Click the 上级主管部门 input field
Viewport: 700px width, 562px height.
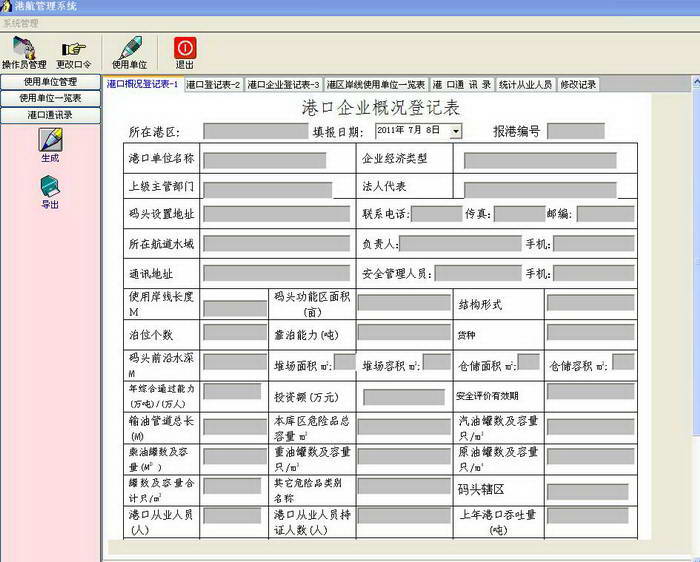267,190
